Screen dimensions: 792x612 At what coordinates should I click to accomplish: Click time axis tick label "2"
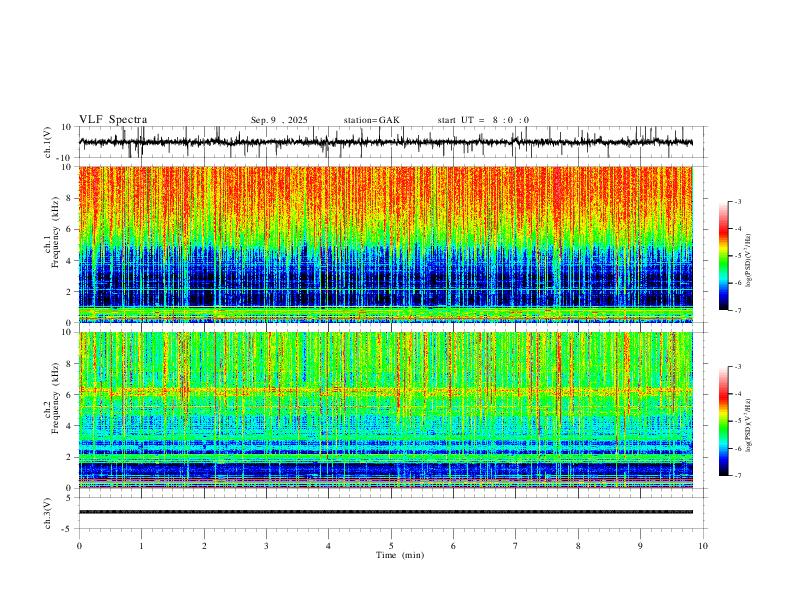click(x=204, y=546)
